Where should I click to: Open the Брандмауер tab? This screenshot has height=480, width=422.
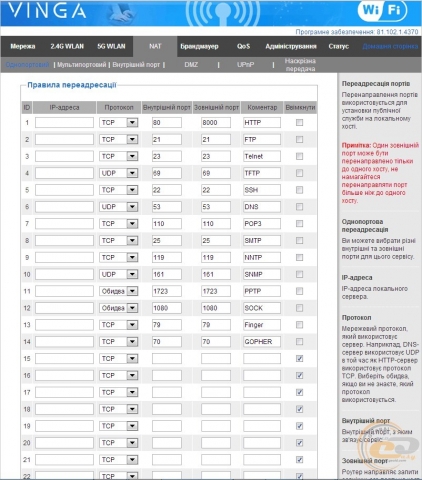[199, 46]
